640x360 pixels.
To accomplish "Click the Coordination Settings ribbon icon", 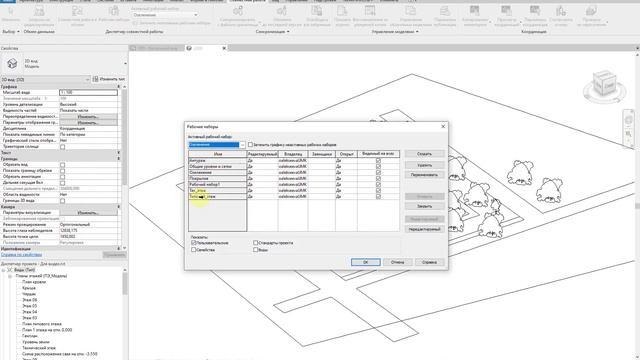I will point(535,11).
